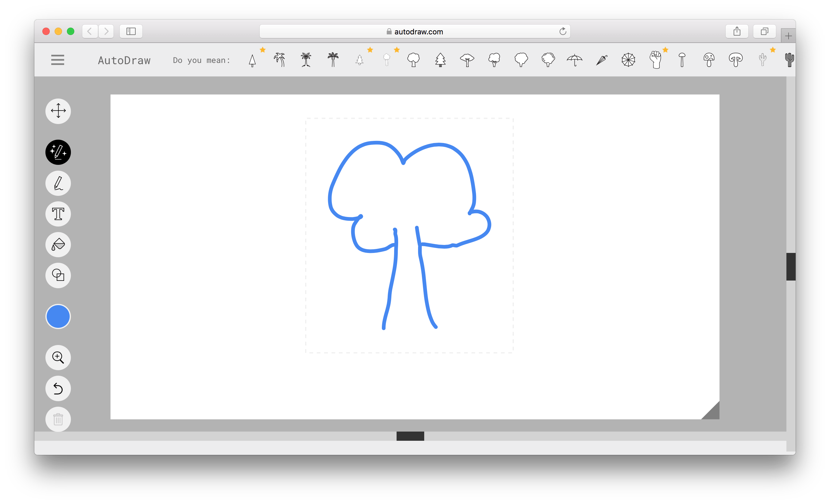Go forward with the Safari forward button
Viewport: 830px width, 504px height.
pos(106,31)
